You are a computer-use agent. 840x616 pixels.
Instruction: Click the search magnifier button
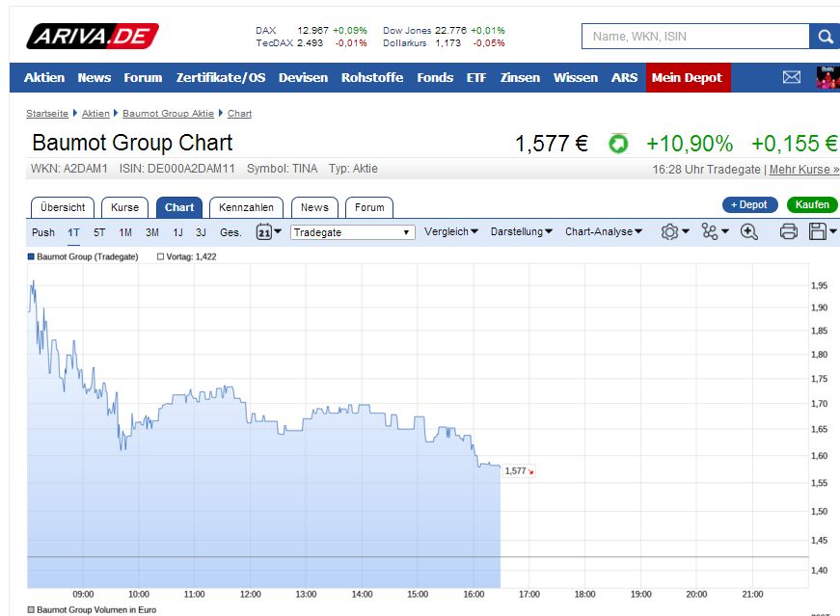[825, 37]
